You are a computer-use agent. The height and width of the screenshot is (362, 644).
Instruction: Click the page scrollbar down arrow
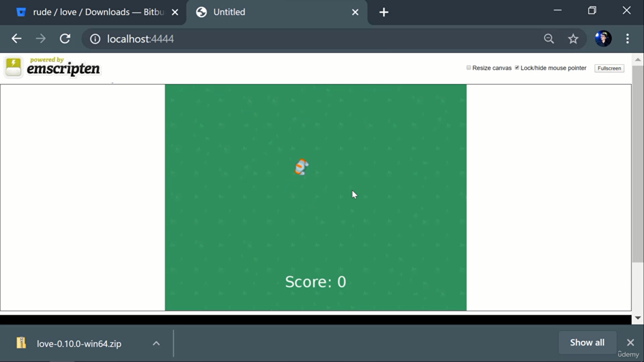tap(638, 318)
